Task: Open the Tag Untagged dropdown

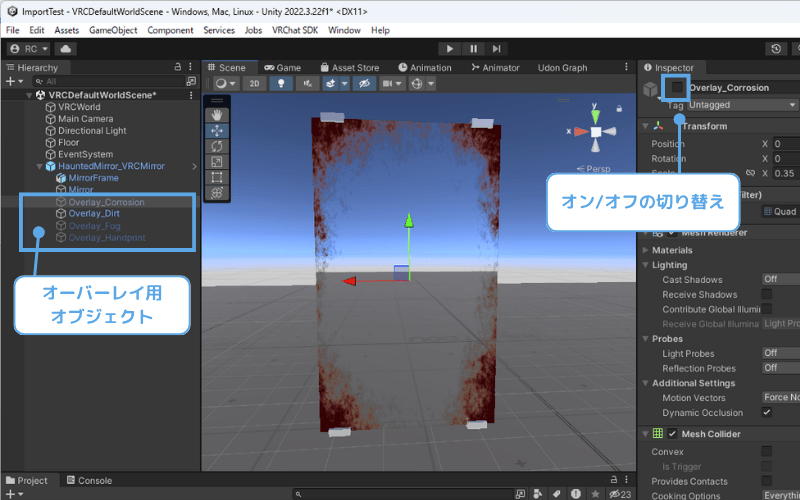Action: 743,105
